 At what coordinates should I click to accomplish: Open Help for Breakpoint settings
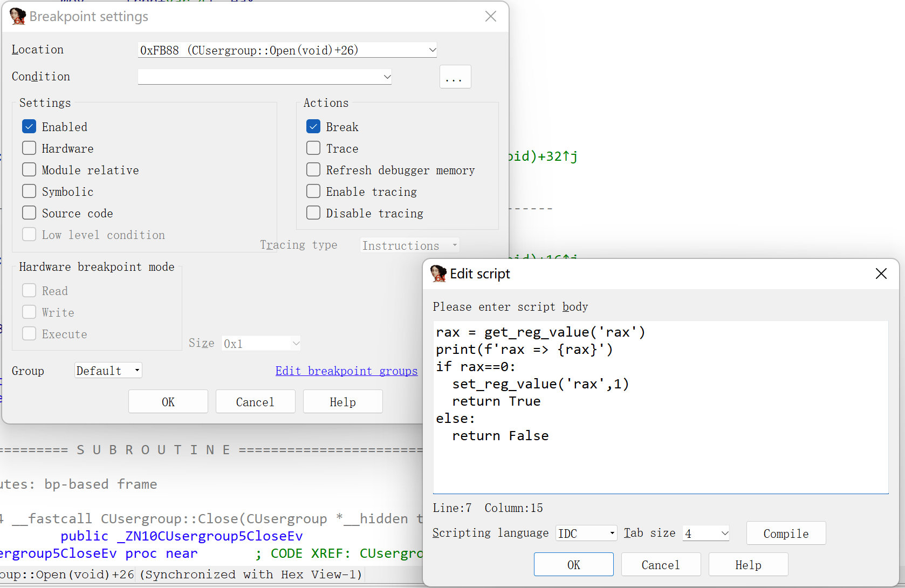point(343,402)
